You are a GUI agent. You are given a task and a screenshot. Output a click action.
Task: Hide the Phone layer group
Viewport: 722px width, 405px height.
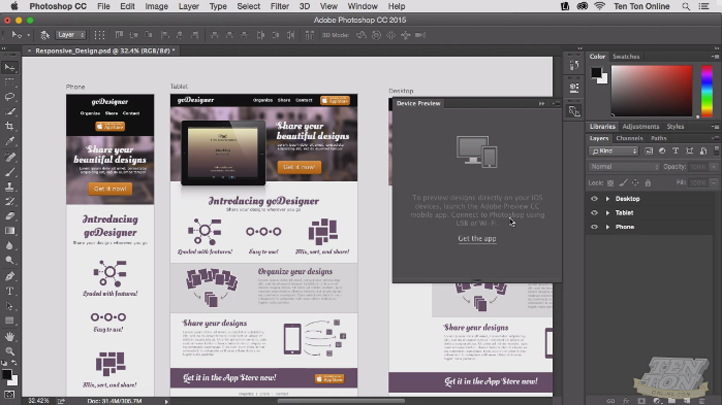click(x=594, y=227)
